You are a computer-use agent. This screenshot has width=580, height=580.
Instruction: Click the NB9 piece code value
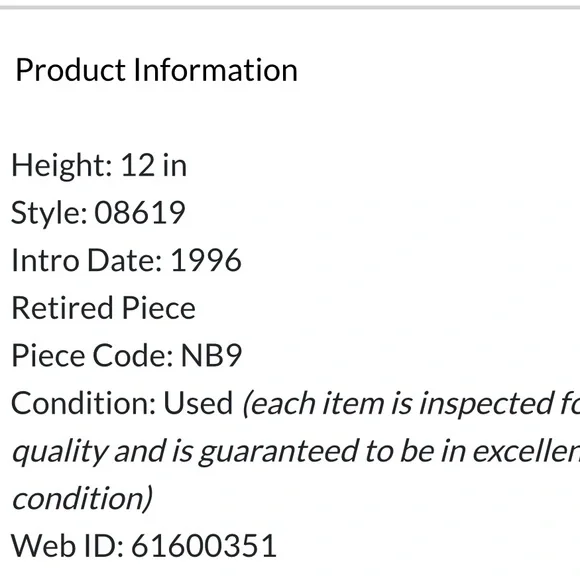point(211,355)
